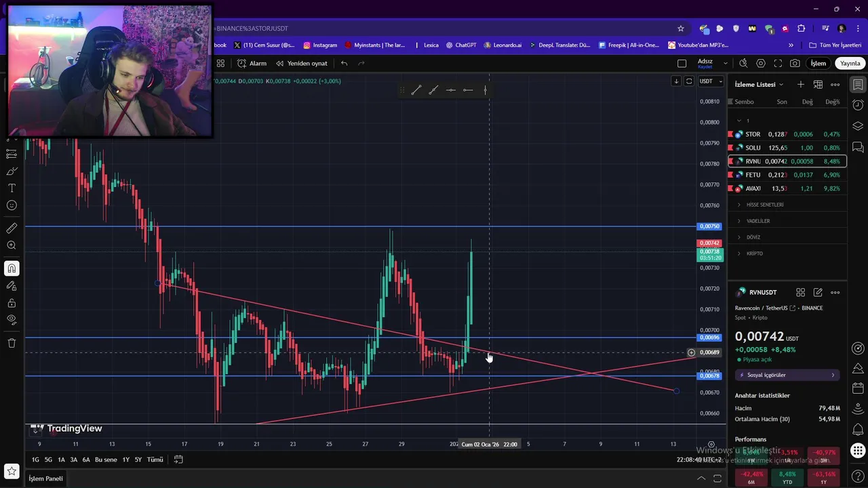Click the Yayınla publish button
Viewport: 868px width, 488px height.
[x=850, y=63]
